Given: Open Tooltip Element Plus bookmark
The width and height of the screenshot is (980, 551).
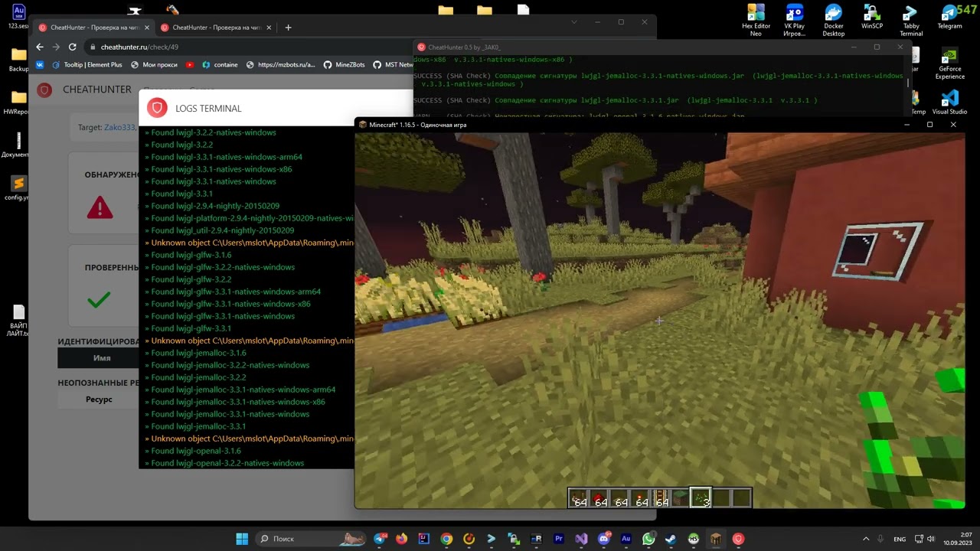Looking at the screenshot, I should pos(87,65).
